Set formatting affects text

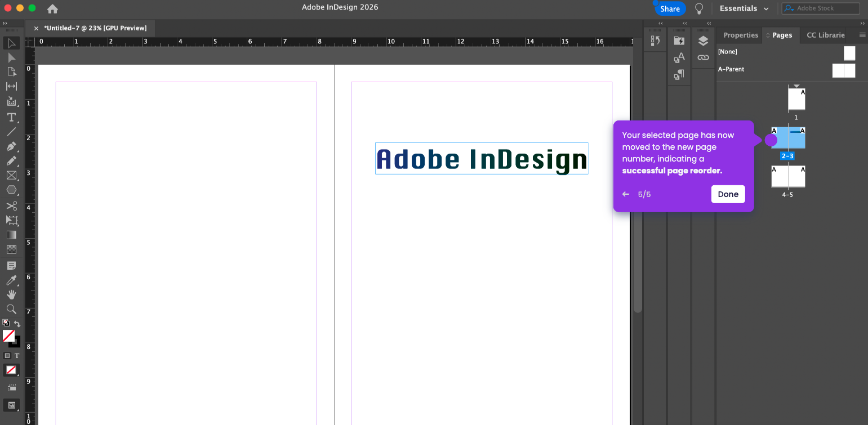click(x=17, y=356)
